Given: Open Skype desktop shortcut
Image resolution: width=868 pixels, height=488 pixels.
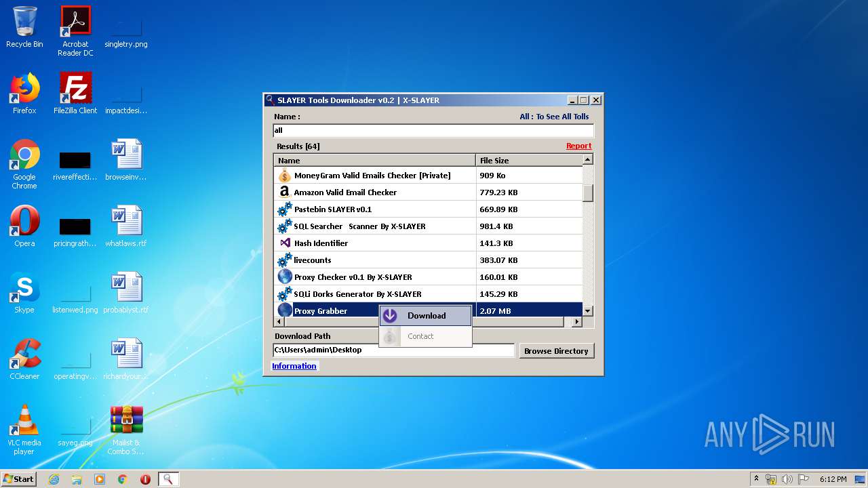Looking at the screenshot, I should (x=24, y=293).
